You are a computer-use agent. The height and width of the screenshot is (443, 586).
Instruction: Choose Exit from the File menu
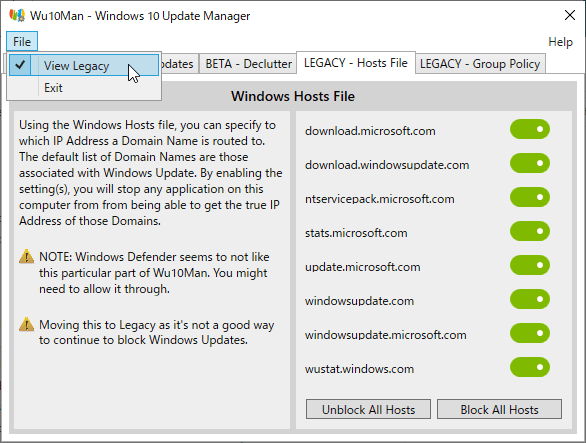tap(84, 88)
